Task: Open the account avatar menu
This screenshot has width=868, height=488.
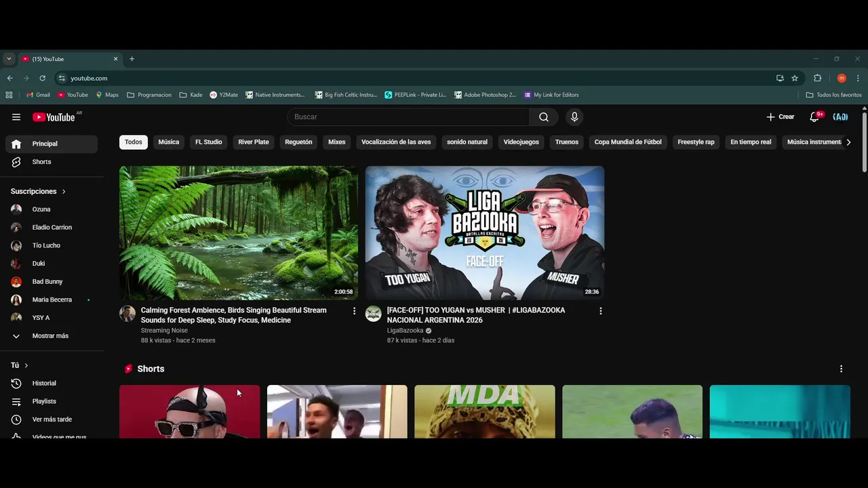Action: (x=840, y=117)
